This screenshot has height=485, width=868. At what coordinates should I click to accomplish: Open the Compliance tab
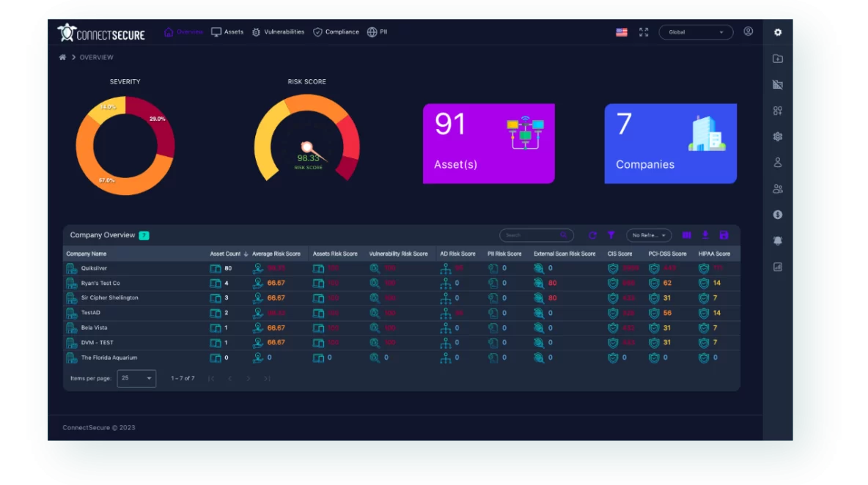[x=336, y=32]
